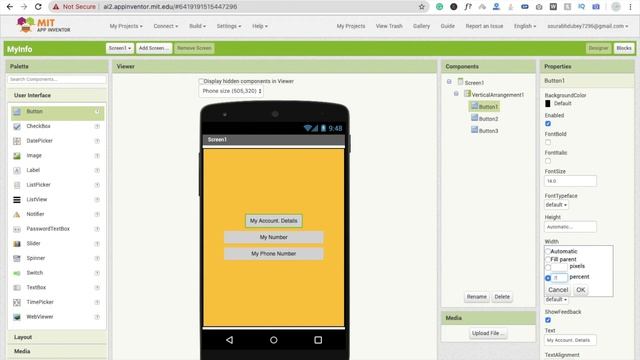Image resolution: width=640 pixels, height=360 pixels.
Task: Pick the Notifier warning icon
Action: pos(17,215)
